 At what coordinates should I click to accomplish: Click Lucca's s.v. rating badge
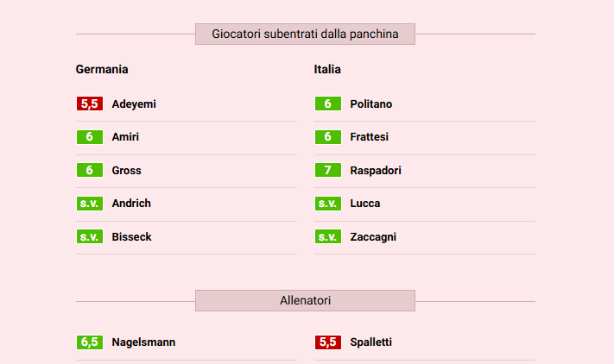click(327, 204)
